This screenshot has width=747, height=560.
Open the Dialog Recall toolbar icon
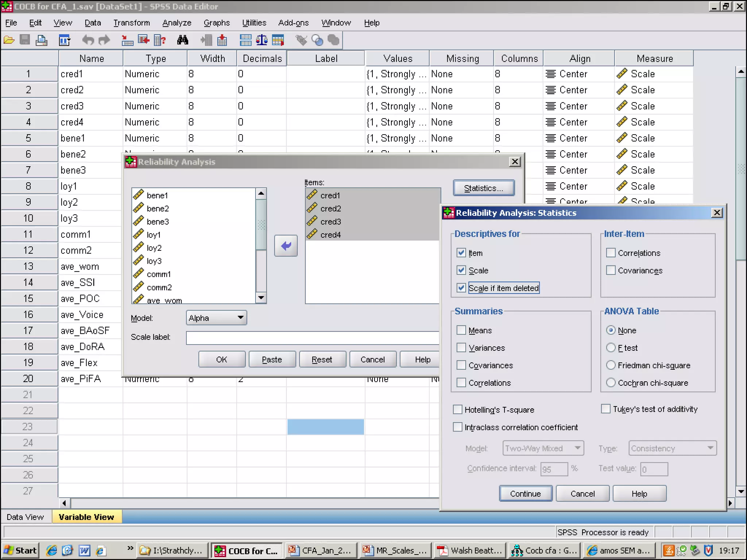pyautogui.click(x=65, y=40)
